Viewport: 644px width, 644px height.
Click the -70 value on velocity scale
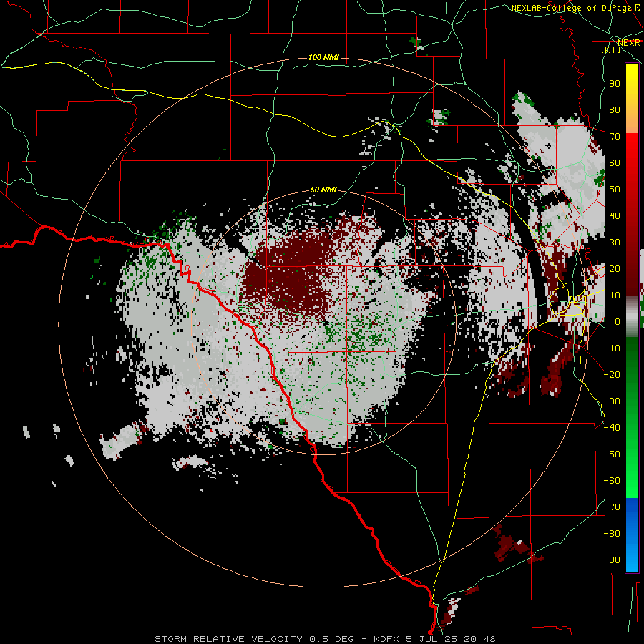pyautogui.click(x=612, y=507)
